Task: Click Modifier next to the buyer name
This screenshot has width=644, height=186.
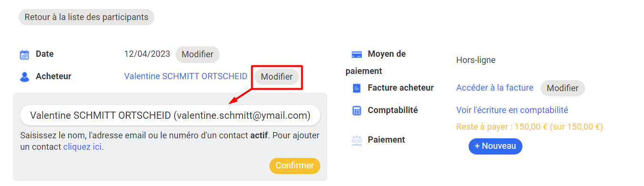Action: [x=276, y=77]
